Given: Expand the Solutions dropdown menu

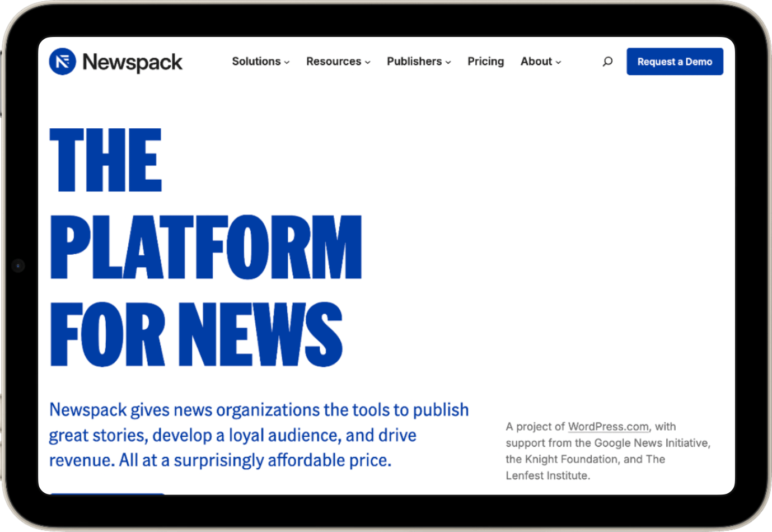Looking at the screenshot, I should pos(261,62).
